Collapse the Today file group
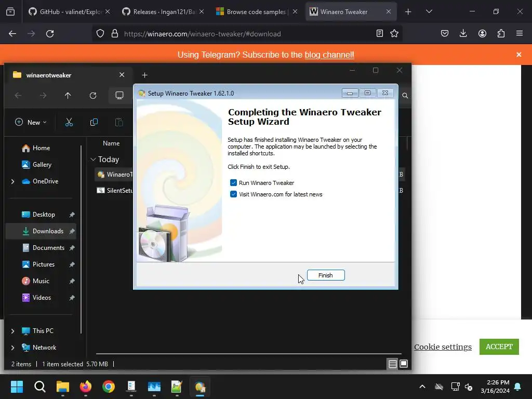 pyautogui.click(x=94, y=159)
